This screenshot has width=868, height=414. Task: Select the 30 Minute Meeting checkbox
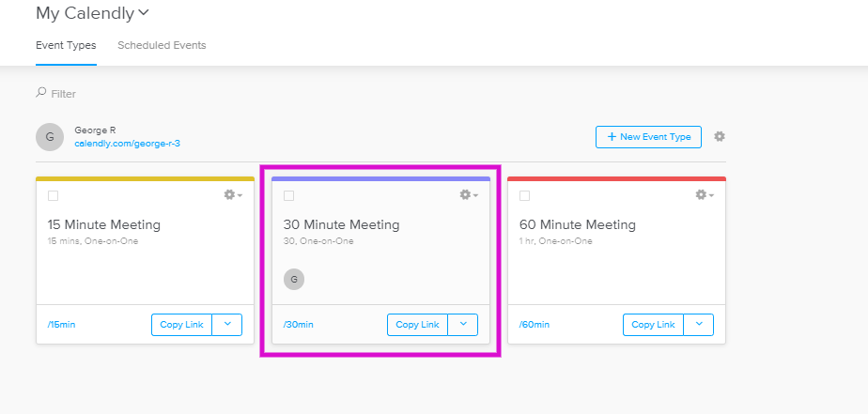[x=289, y=196]
